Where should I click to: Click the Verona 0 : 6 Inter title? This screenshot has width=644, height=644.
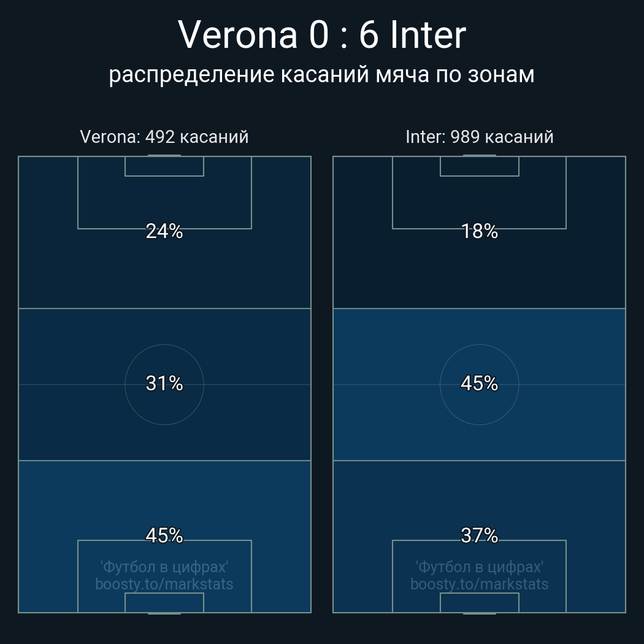tap(322, 35)
